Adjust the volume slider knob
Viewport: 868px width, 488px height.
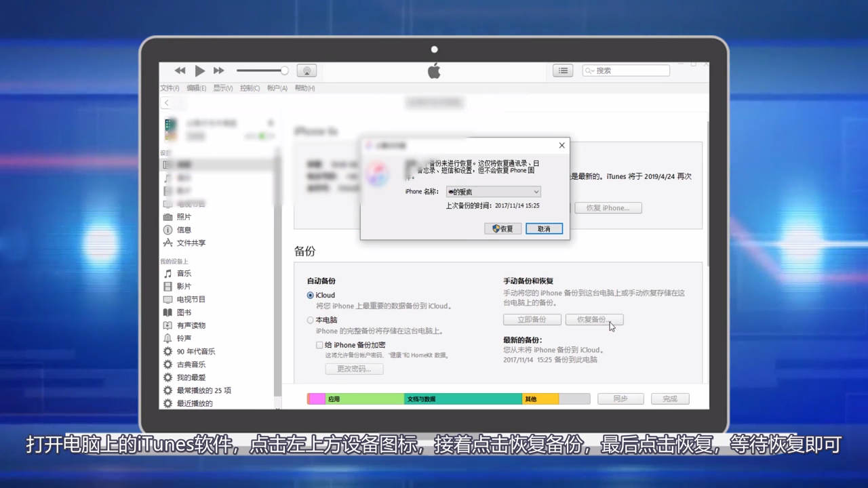[284, 70]
